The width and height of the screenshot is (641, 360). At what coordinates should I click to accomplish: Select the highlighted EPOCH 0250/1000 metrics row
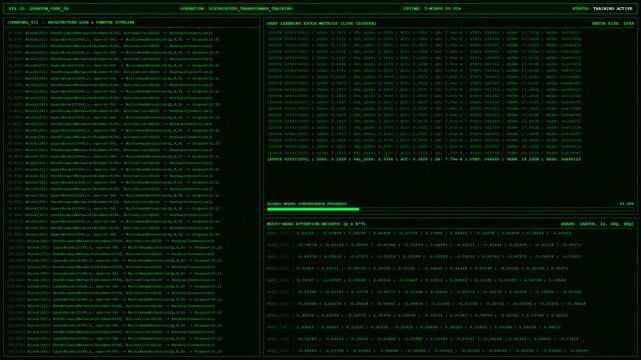click(424, 159)
